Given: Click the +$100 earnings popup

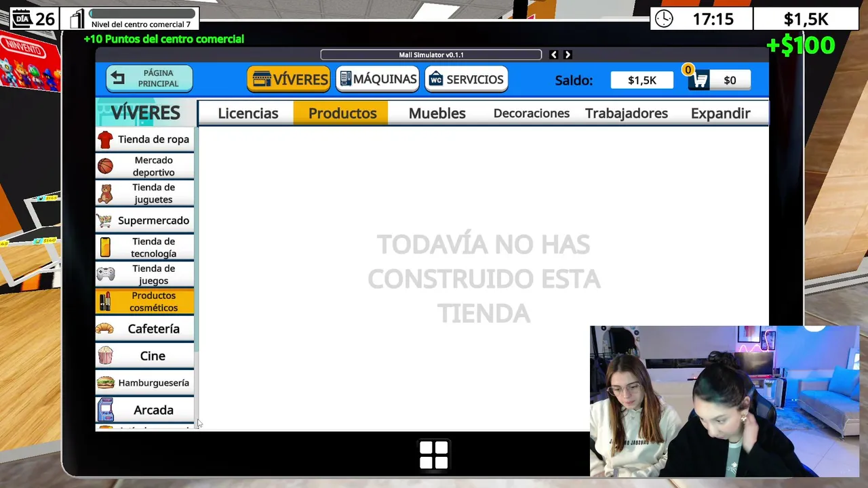Looking at the screenshot, I should tap(800, 45).
